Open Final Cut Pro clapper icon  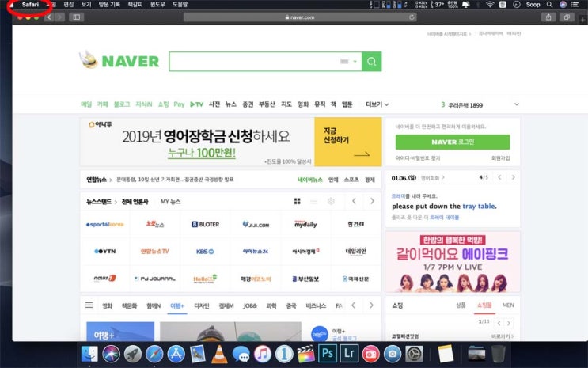click(305, 354)
